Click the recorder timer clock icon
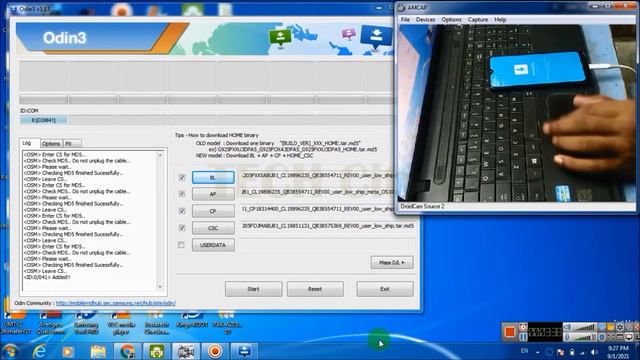640x360 pixels. (x=523, y=327)
